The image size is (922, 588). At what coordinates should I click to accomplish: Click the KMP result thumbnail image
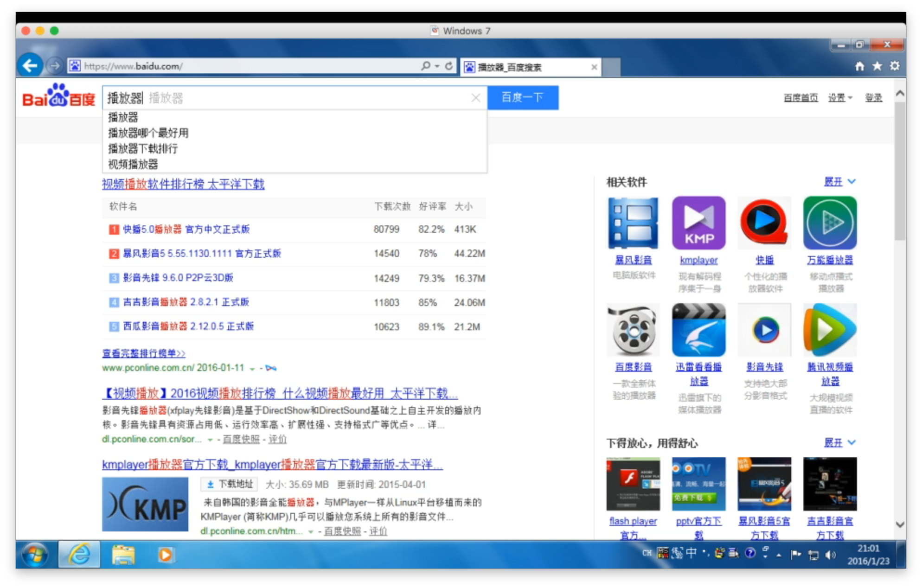coord(145,504)
